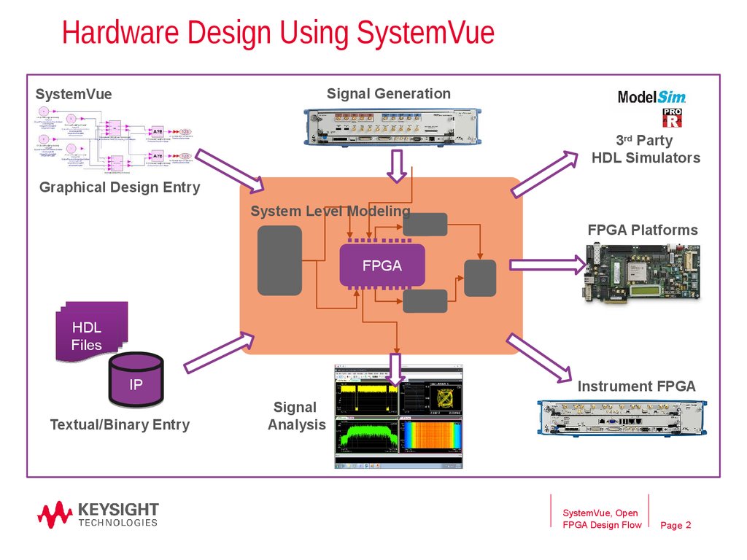The image size is (747, 560).
Task: Click the Graphical Design Entry caption
Action: 120,187
